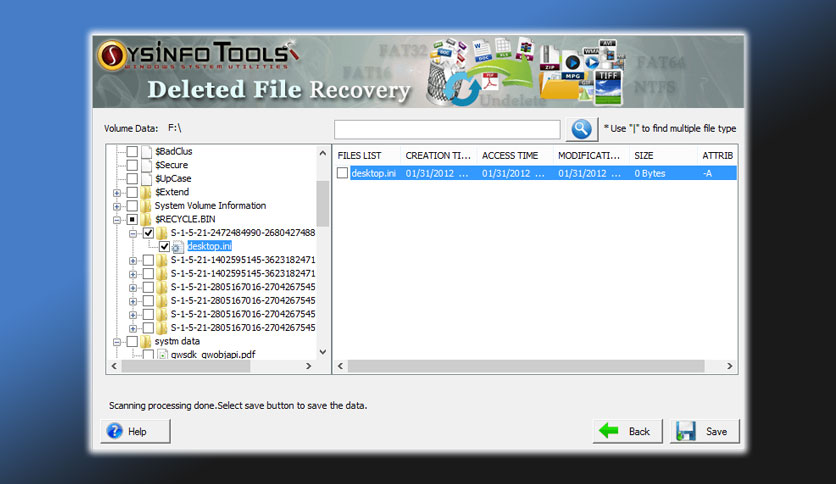Click the -A attribute cell

pyautogui.click(x=707, y=173)
